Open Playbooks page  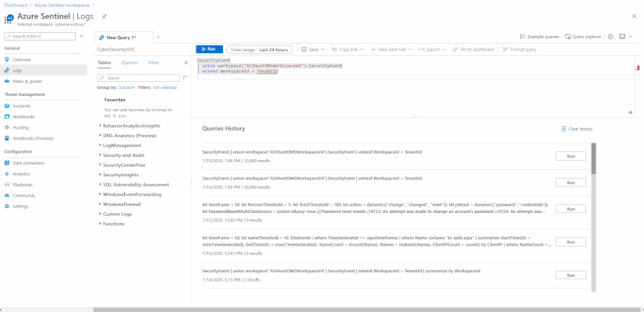[23, 185]
